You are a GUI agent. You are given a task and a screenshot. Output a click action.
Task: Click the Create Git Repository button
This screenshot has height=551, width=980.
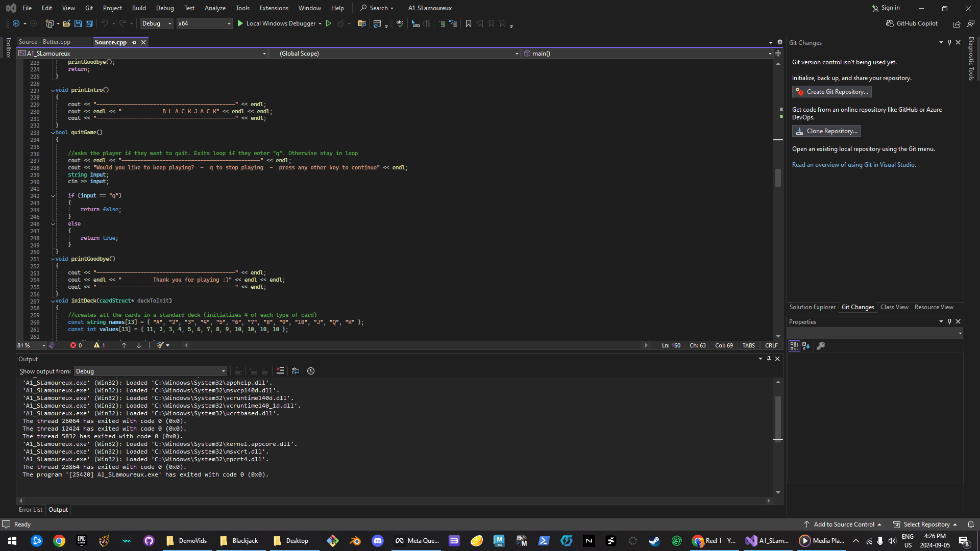coord(831,92)
